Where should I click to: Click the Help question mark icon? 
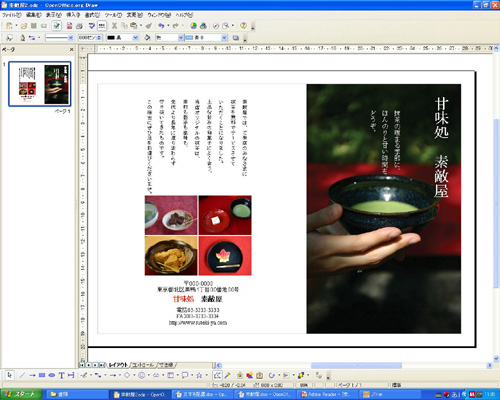coord(243,26)
